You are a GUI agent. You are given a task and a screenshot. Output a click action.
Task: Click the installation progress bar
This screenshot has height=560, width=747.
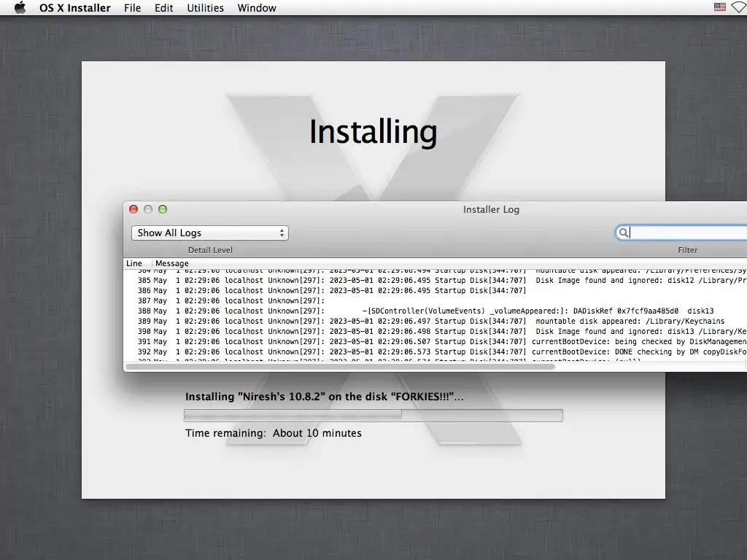point(373,415)
